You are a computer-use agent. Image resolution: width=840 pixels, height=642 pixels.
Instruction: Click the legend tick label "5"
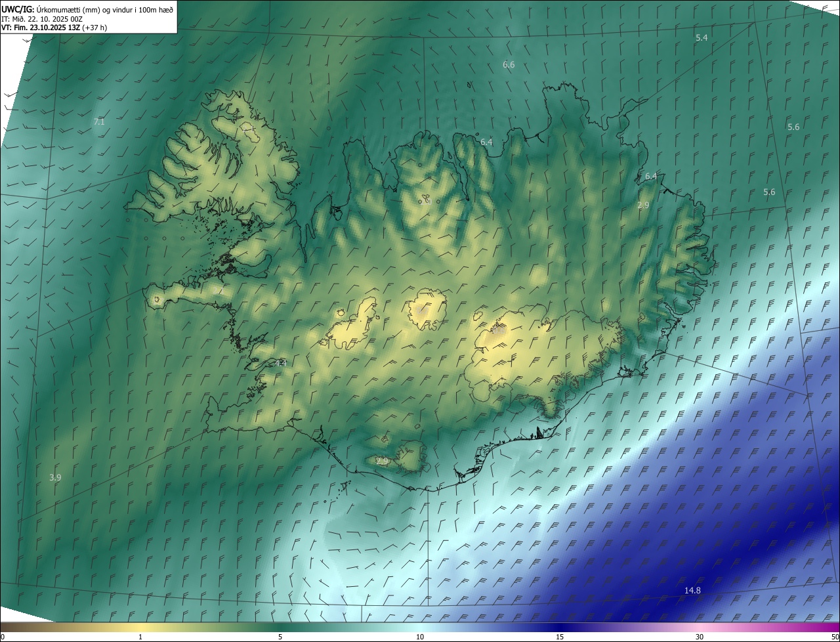(x=280, y=637)
